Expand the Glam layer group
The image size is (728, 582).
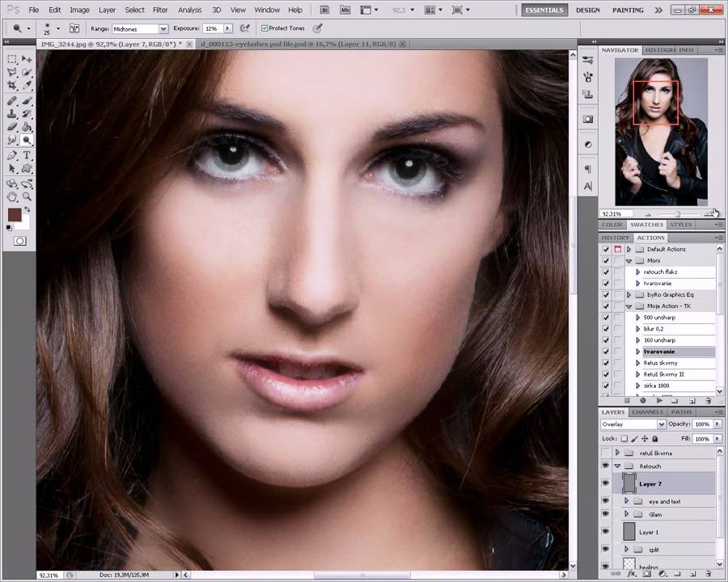[x=626, y=514]
